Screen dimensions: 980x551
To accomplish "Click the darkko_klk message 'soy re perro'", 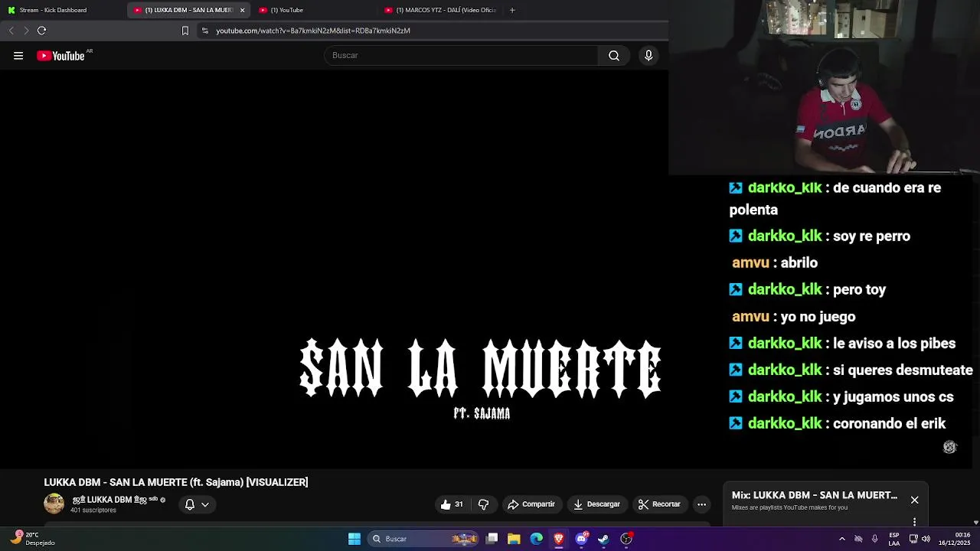I will click(871, 236).
